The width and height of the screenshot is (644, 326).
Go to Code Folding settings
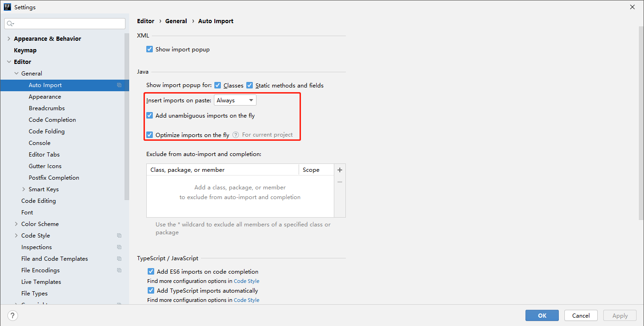[47, 132]
